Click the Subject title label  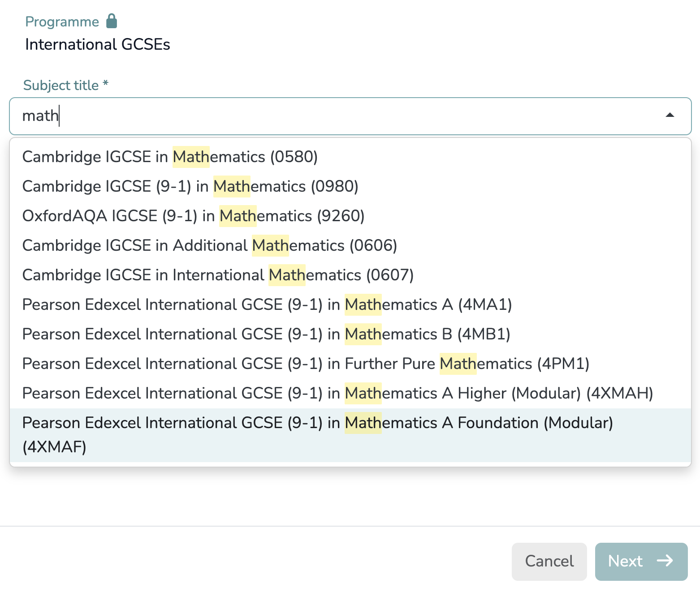pyautogui.click(x=66, y=85)
